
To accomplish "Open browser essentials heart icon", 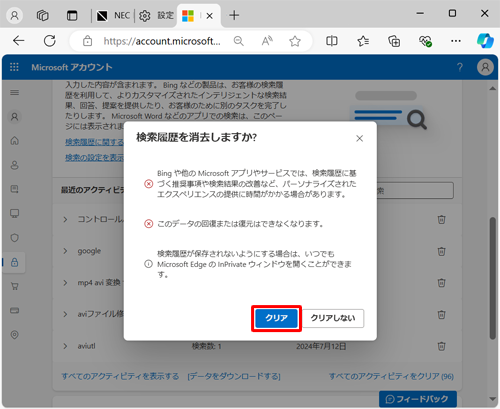I will pos(425,41).
